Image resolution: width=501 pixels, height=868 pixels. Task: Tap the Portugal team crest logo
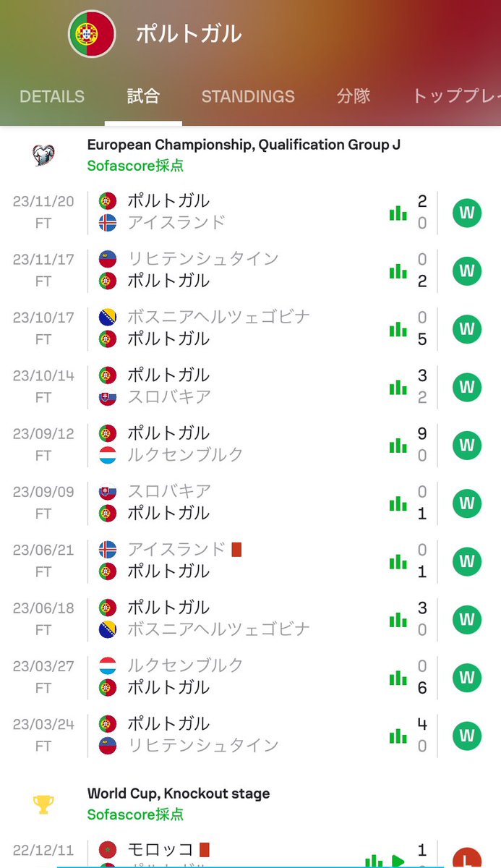[92, 34]
